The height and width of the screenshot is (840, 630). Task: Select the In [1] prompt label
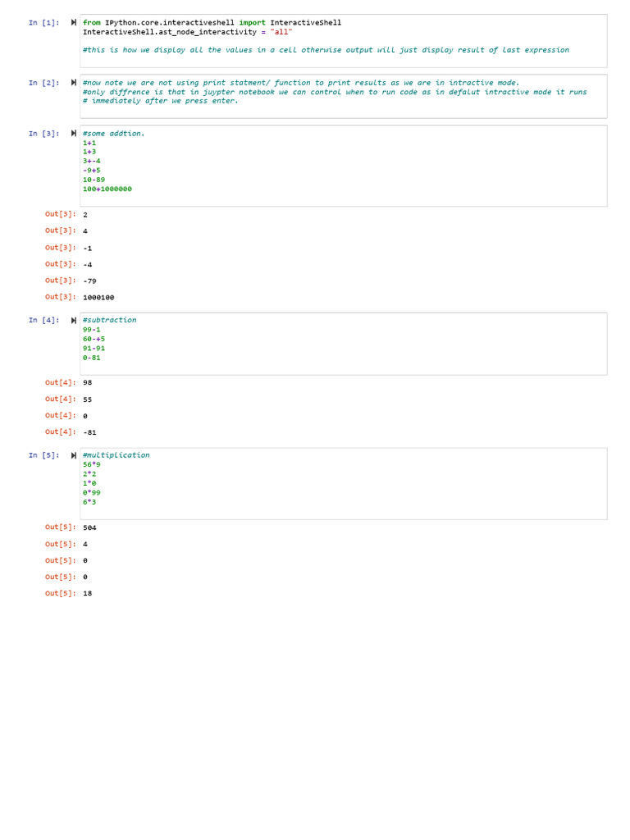pyautogui.click(x=44, y=22)
